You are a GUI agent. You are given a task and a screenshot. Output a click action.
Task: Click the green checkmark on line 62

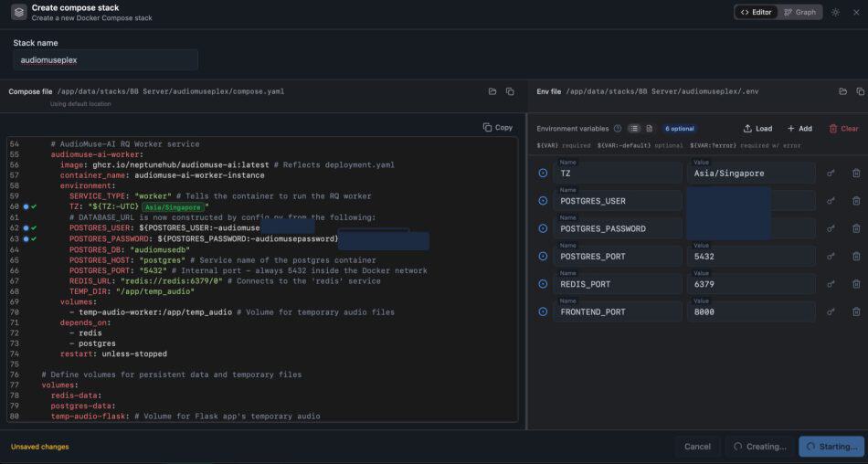click(34, 227)
